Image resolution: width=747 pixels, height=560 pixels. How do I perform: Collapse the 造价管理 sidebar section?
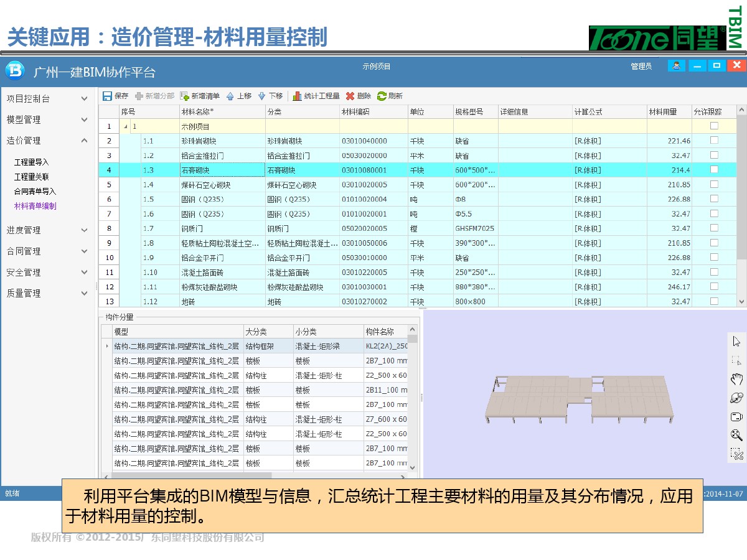[84, 141]
